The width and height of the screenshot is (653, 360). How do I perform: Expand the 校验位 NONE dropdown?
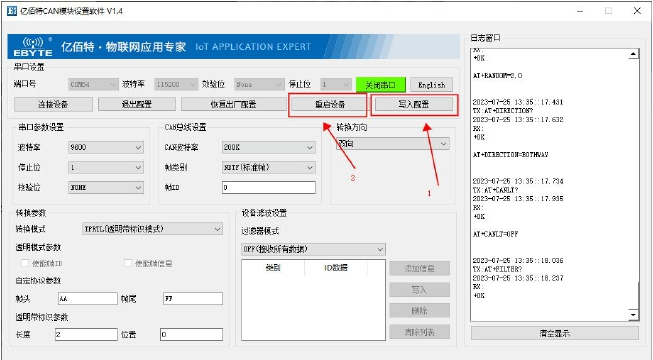coord(106,188)
